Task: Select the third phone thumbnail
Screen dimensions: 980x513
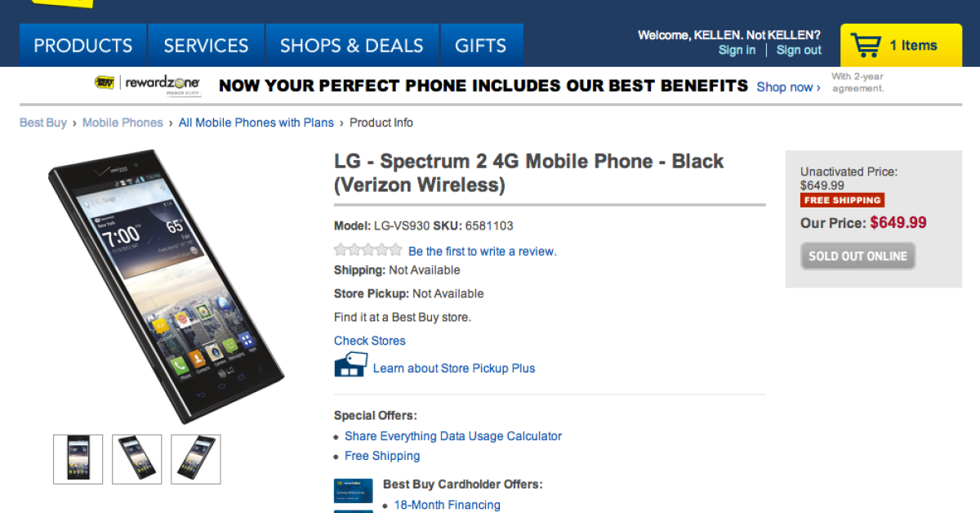Action: [196, 459]
